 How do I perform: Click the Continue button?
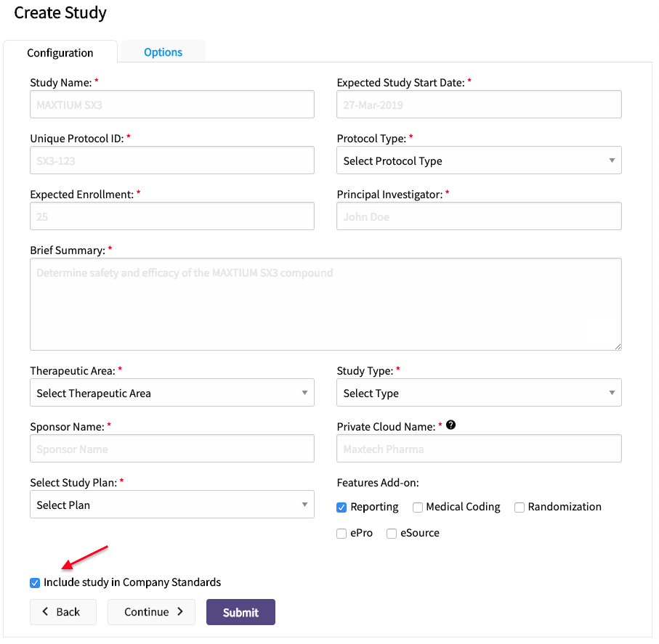pyautogui.click(x=153, y=612)
